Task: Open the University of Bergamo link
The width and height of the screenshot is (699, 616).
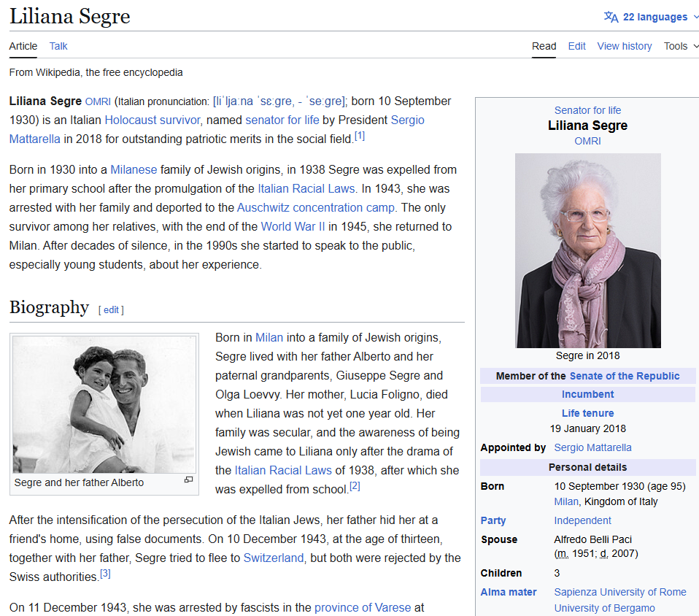Action: pos(604,609)
